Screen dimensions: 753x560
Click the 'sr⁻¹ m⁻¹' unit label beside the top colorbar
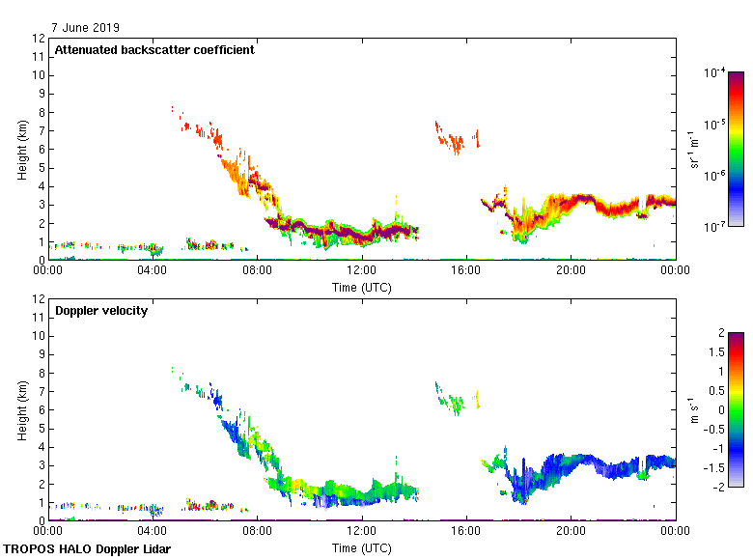click(693, 149)
